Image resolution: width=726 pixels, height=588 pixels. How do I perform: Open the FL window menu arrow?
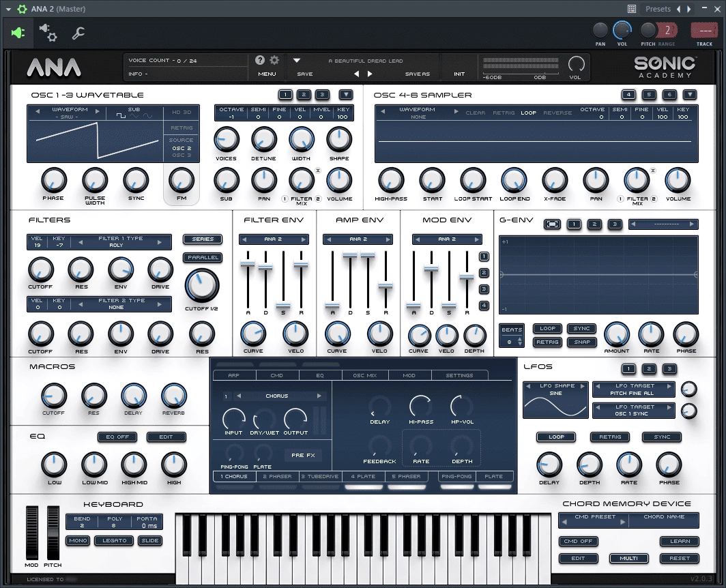click(x=8, y=9)
